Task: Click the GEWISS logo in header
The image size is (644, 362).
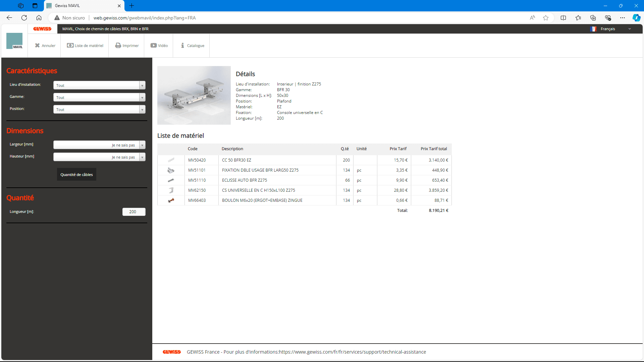Action: (x=42, y=29)
